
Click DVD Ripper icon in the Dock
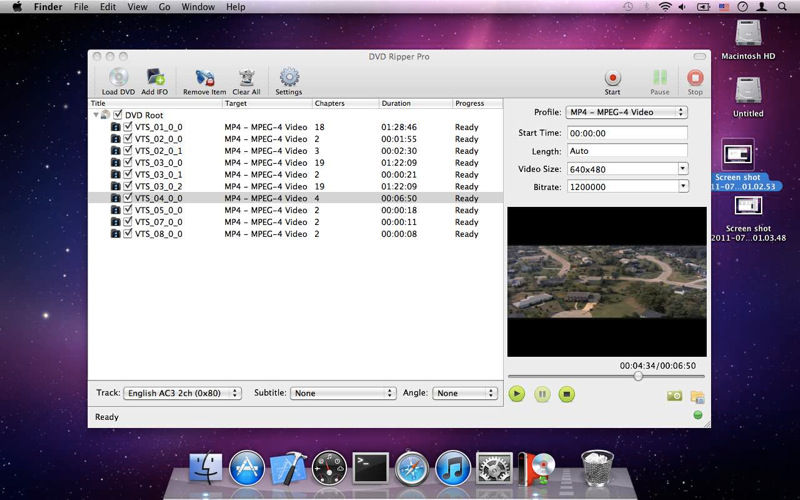536,467
